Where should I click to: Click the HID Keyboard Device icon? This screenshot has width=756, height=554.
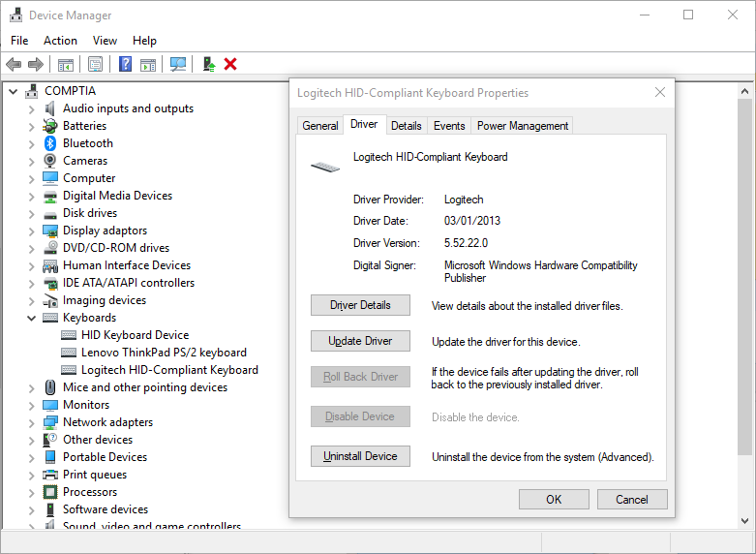click(69, 335)
